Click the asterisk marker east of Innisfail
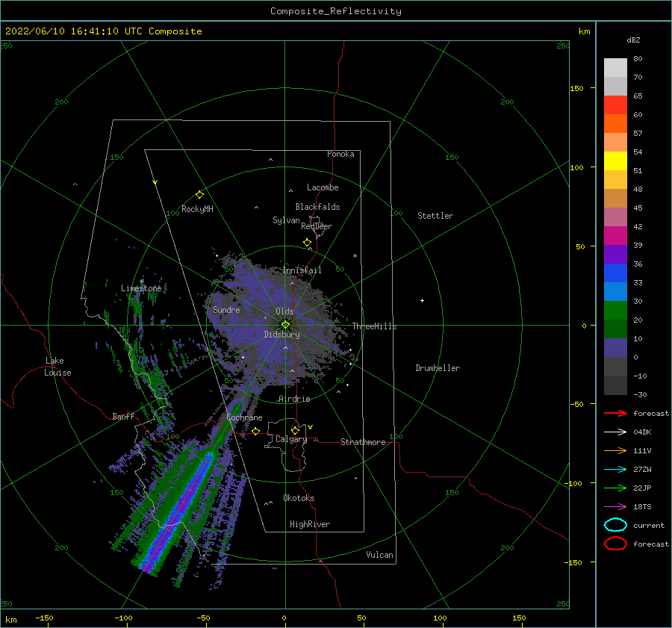672x628 pixels. point(355,256)
